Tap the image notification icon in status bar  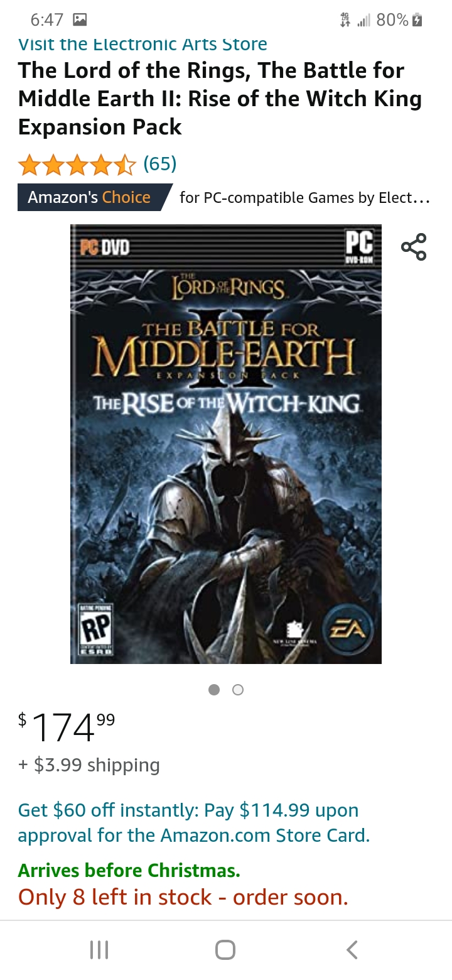point(80,20)
